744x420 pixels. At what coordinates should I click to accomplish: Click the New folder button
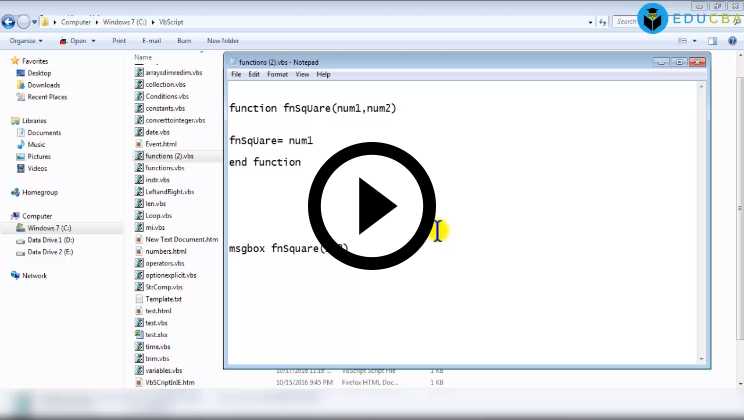(x=223, y=41)
